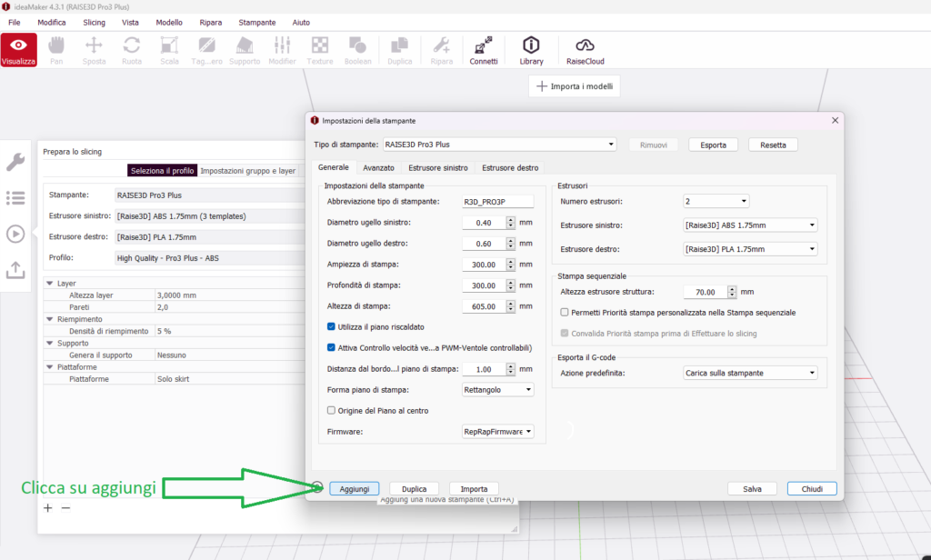This screenshot has width=931, height=560.
Task: Open the Slicing menu
Action: pos(94,23)
